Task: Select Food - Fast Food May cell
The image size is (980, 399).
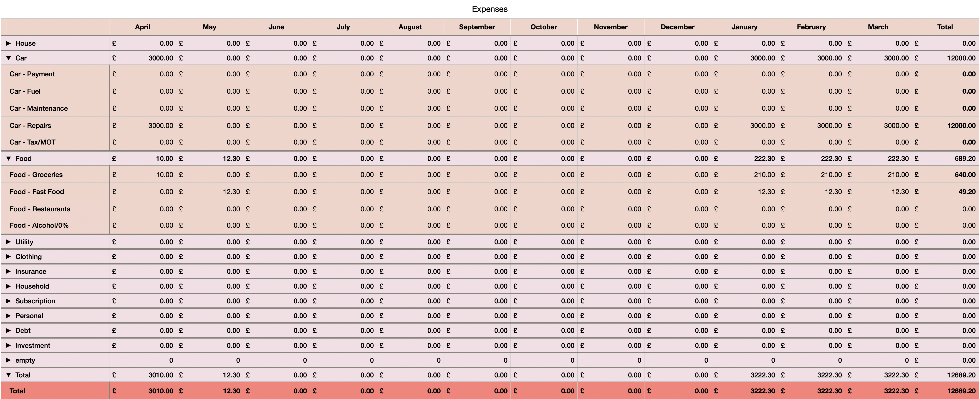Action: point(210,192)
